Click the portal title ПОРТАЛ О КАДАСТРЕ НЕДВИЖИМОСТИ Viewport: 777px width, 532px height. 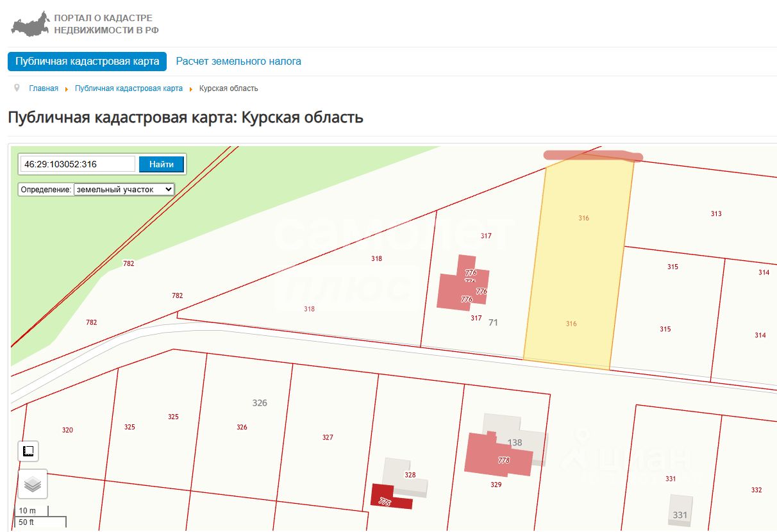[106, 24]
